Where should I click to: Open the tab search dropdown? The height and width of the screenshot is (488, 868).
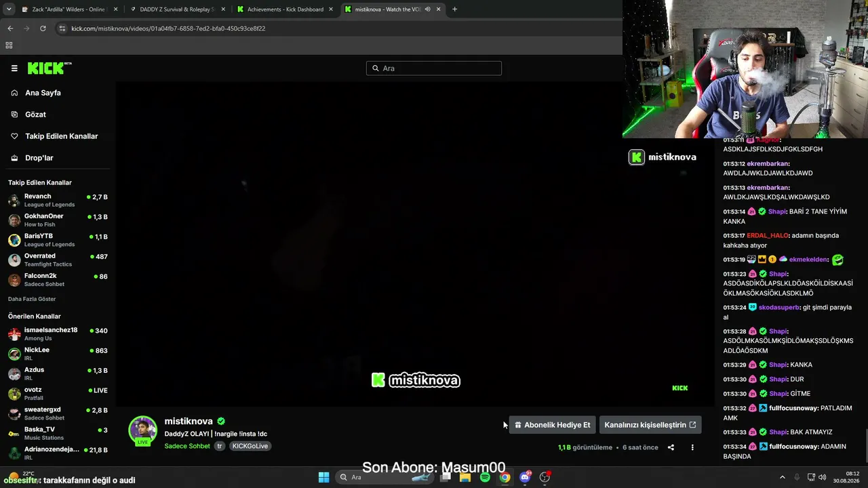[8, 9]
